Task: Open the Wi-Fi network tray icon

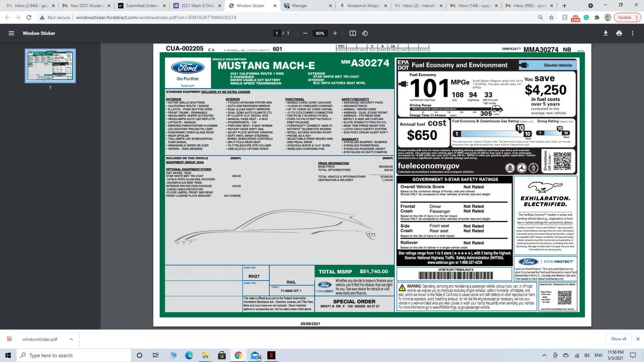Action: [x=577, y=355]
